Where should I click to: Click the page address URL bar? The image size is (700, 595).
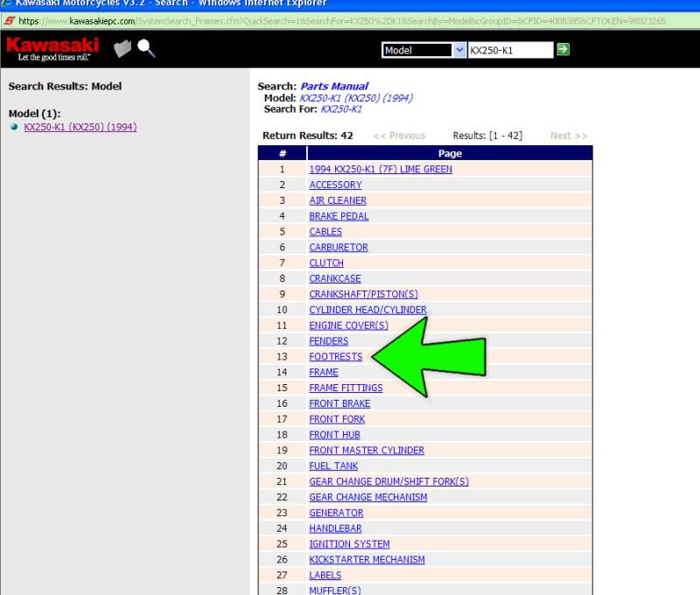tap(350, 20)
